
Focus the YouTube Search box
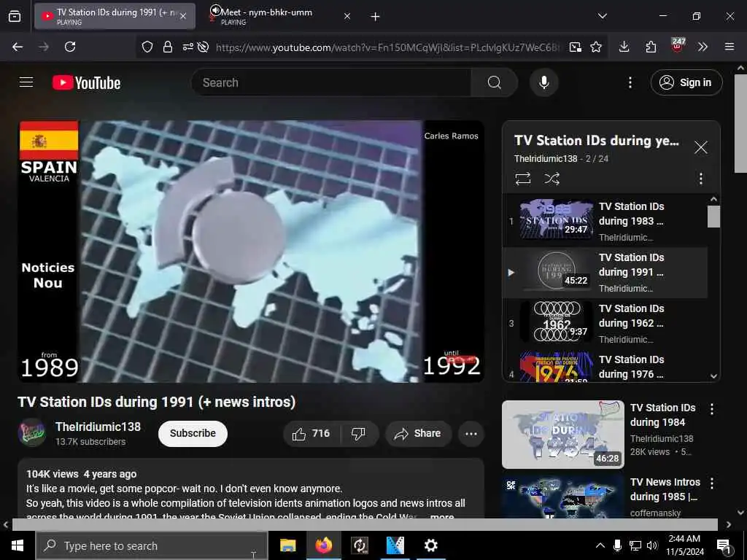331,82
